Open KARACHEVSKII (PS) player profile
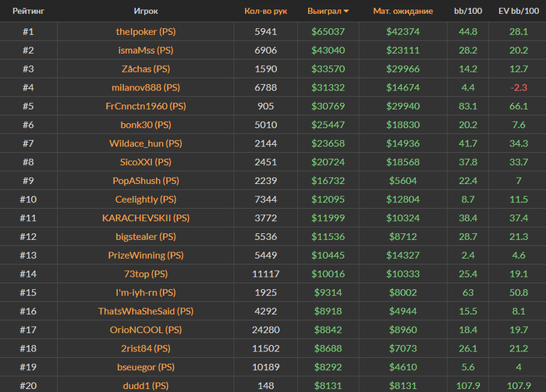This screenshot has height=392, width=546. [x=146, y=218]
